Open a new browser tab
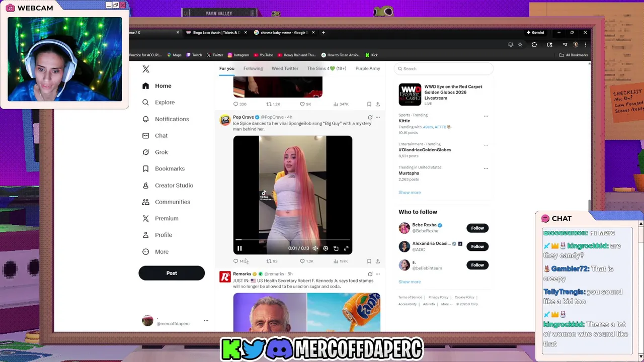Image resolution: width=644 pixels, height=362 pixels. tap(324, 33)
